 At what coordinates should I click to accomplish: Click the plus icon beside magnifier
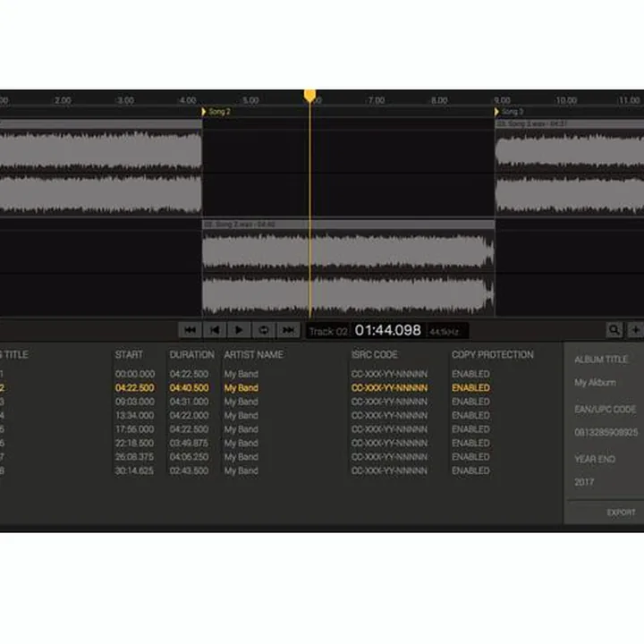[x=635, y=330]
